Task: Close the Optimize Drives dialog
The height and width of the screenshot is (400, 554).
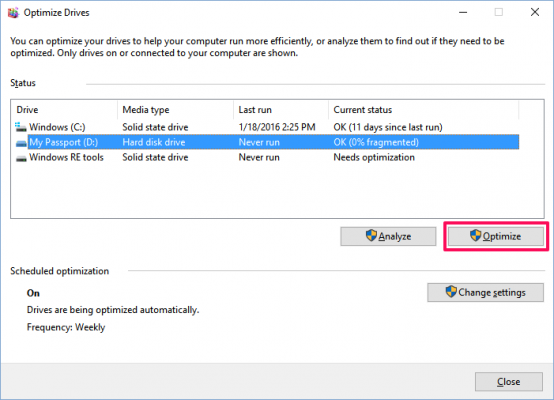Action: [x=509, y=382]
